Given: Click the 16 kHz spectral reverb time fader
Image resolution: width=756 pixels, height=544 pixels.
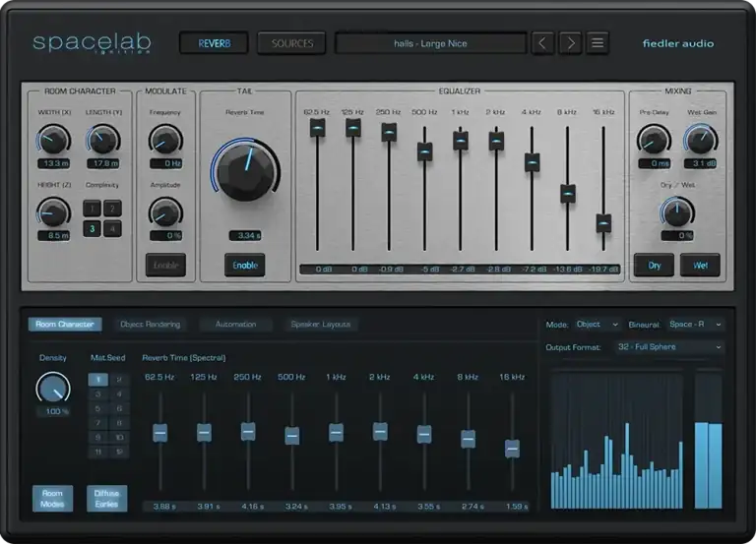Looking at the screenshot, I should 512,449.
